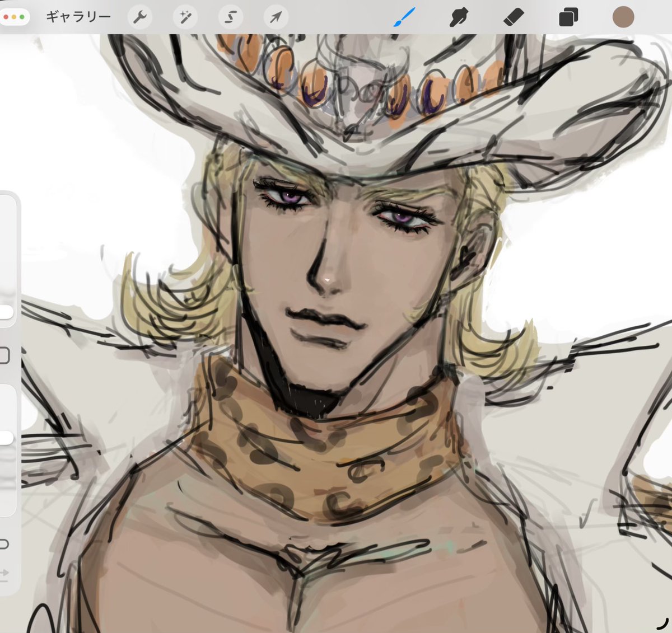Open the three-dot multitasking control
The width and height of the screenshot is (672, 633).
[x=14, y=17]
